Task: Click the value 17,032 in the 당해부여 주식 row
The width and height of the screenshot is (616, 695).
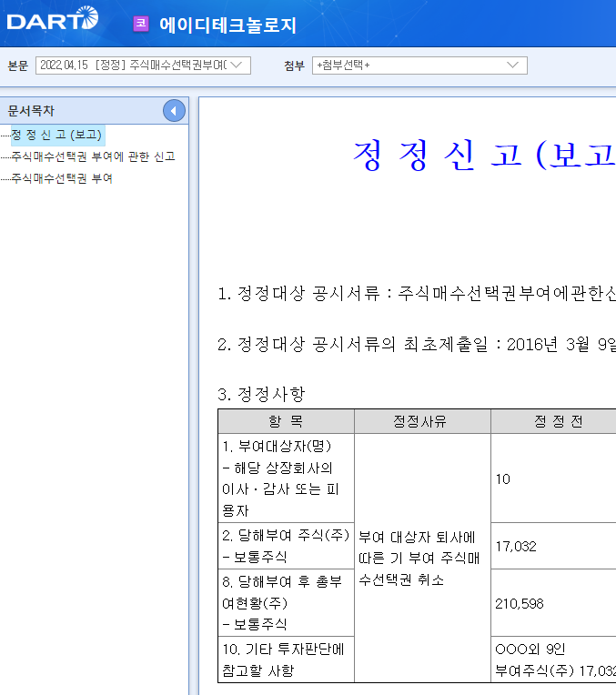Action: click(x=516, y=546)
